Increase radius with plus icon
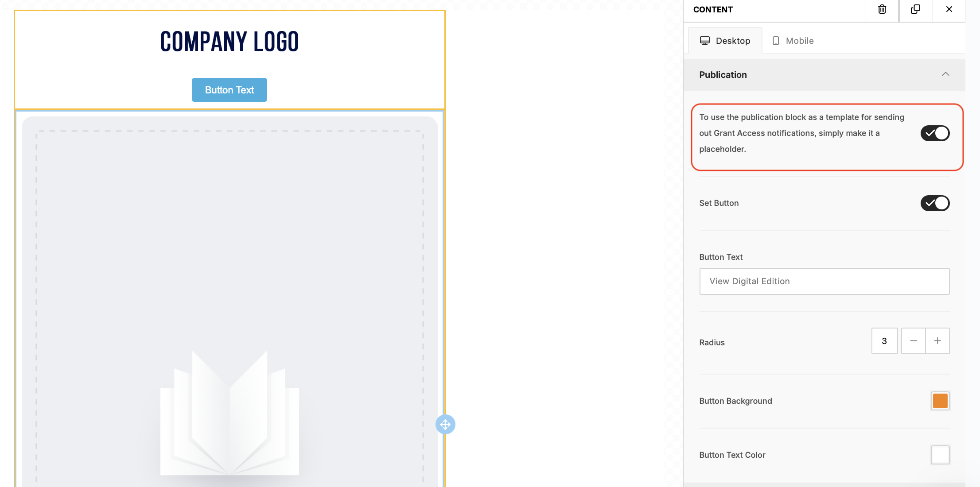 click(937, 341)
